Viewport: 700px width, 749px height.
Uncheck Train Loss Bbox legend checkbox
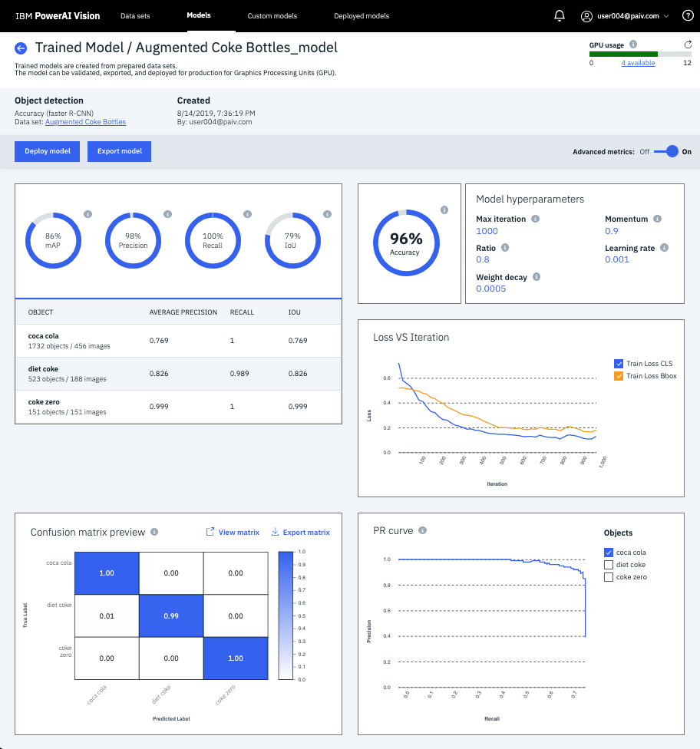tap(619, 376)
